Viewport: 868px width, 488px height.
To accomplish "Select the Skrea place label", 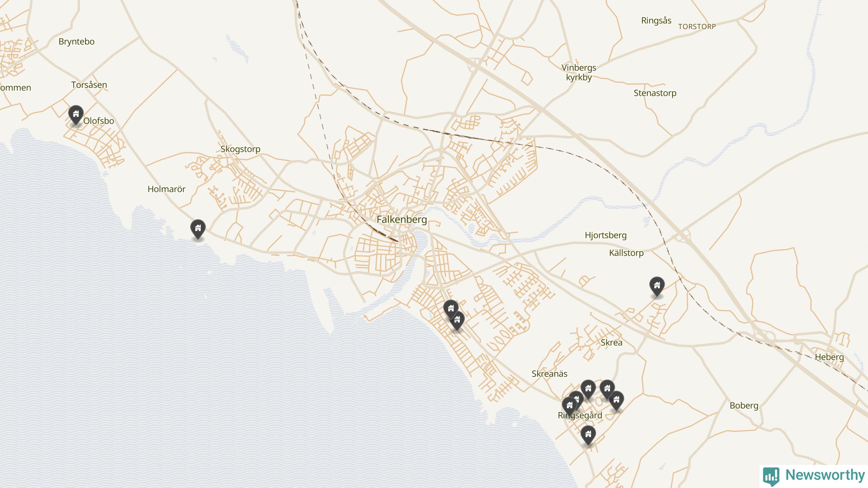I will (x=611, y=343).
